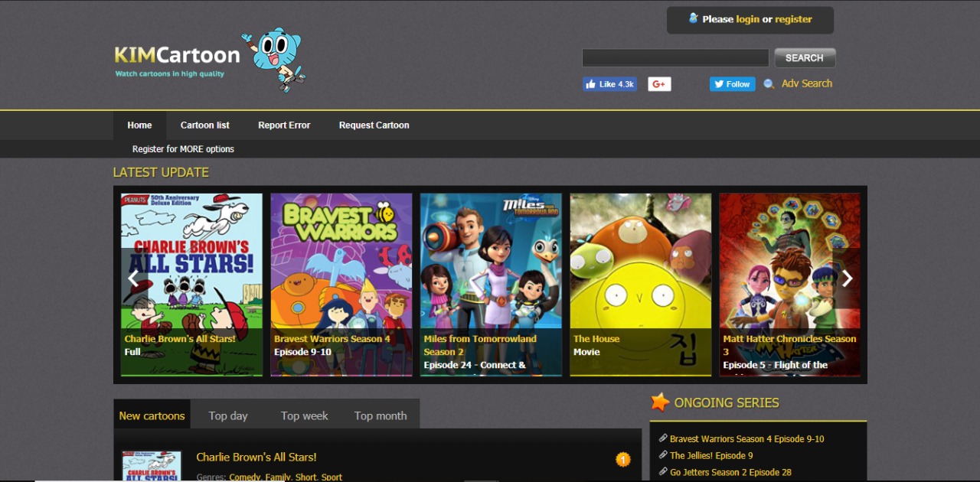The height and width of the screenshot is (482, 980).
Task: Click link icon beside The Jellies! Episode 9
Action: click(663, 455)
